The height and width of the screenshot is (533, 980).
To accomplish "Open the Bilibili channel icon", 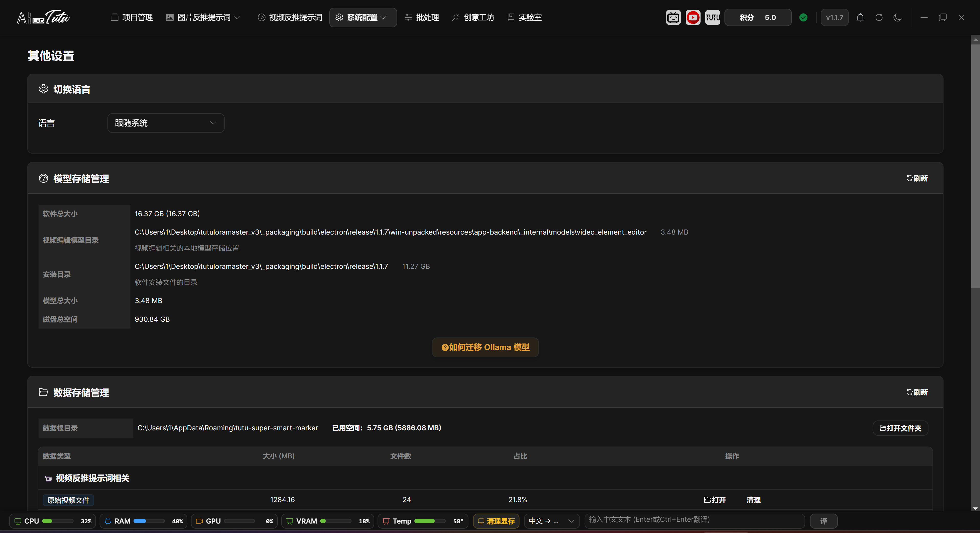I will pyautogui.click(x=673, y=18).
